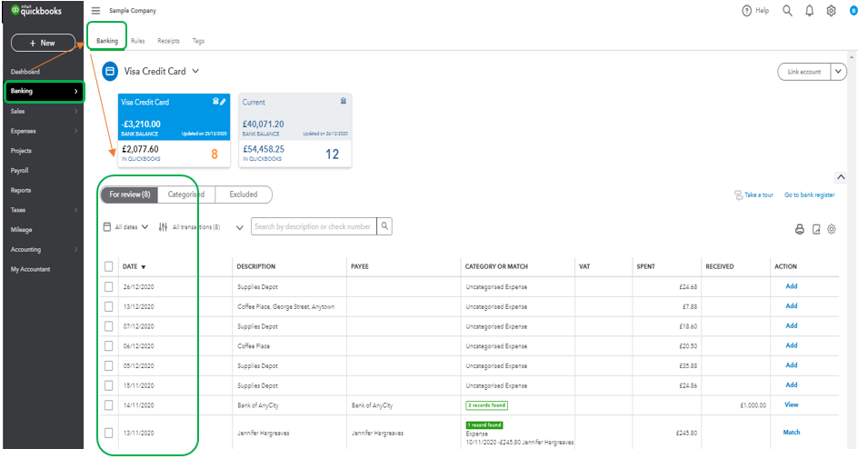This screenshot has width=868, height=459.
Task: Click the Help question mark icon
Action: point(747,11)
